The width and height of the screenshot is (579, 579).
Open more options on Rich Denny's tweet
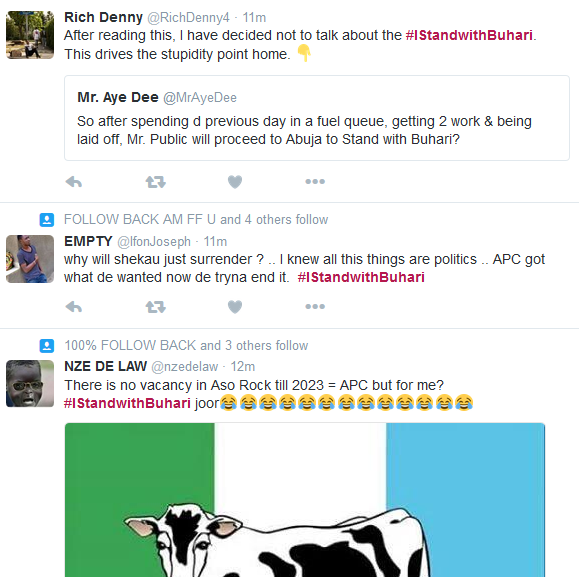(x=315, y=181)
